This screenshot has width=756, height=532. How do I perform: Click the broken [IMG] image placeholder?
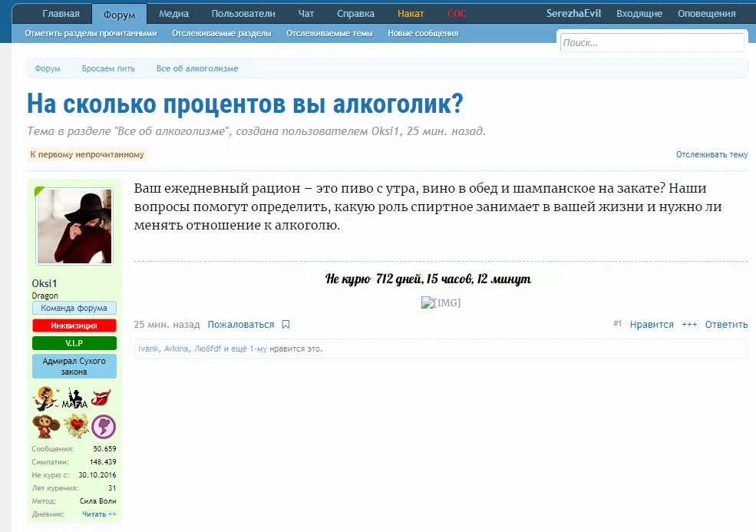click(441, 302)
